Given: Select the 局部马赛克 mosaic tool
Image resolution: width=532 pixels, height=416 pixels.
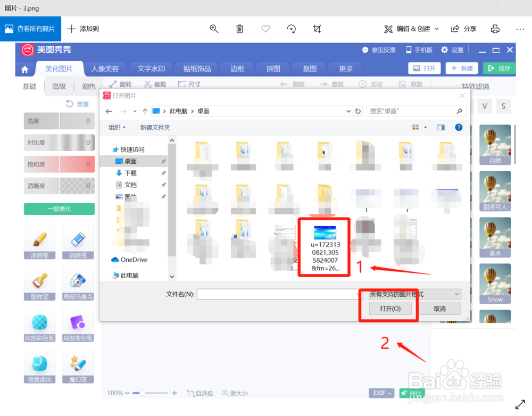Looking at the screenshot, I should (x=78, y=284).
